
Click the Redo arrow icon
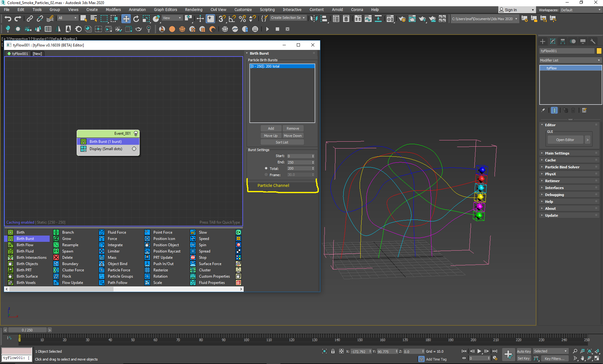18,19
